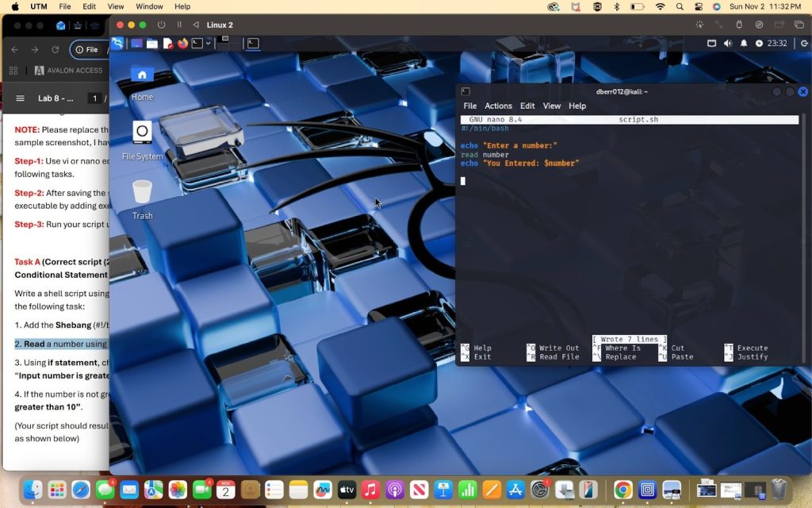Open the terminal Actions menu
Image resolution: width=812 pixels, height=508 pixels.
[x=498, y=106]
